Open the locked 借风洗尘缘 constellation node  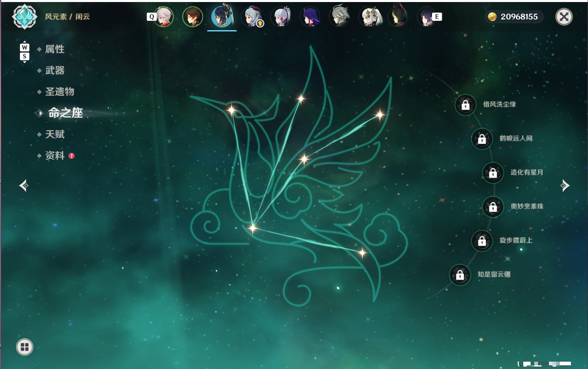[x=465, y=105]
